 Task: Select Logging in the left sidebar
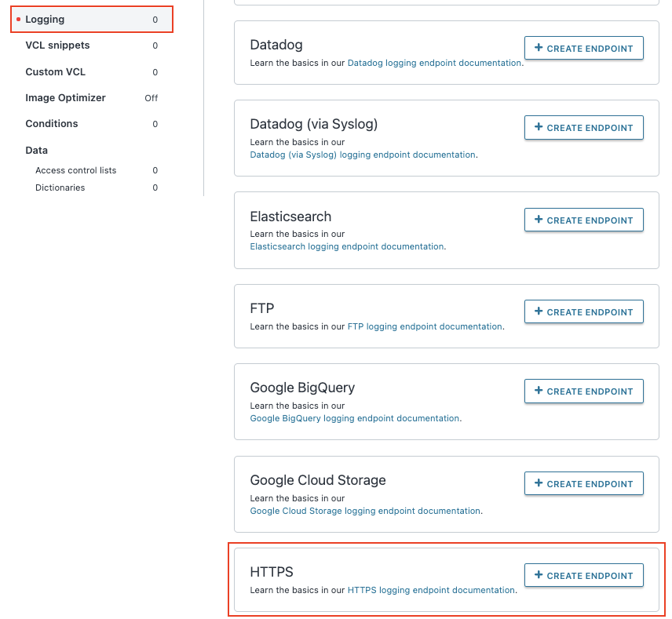[45, 19]
